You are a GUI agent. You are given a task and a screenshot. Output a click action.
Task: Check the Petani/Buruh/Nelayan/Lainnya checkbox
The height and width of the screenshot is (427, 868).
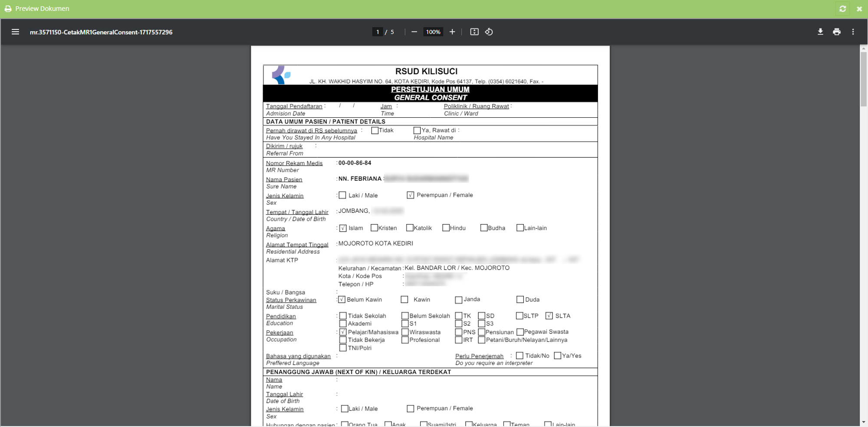(481, 340)
